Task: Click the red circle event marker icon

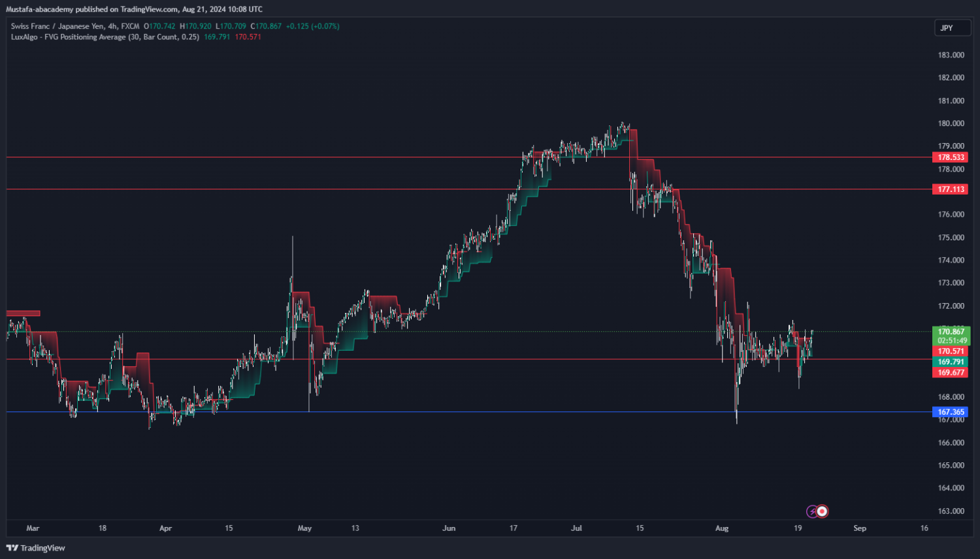Action: (x=823, y=511)
